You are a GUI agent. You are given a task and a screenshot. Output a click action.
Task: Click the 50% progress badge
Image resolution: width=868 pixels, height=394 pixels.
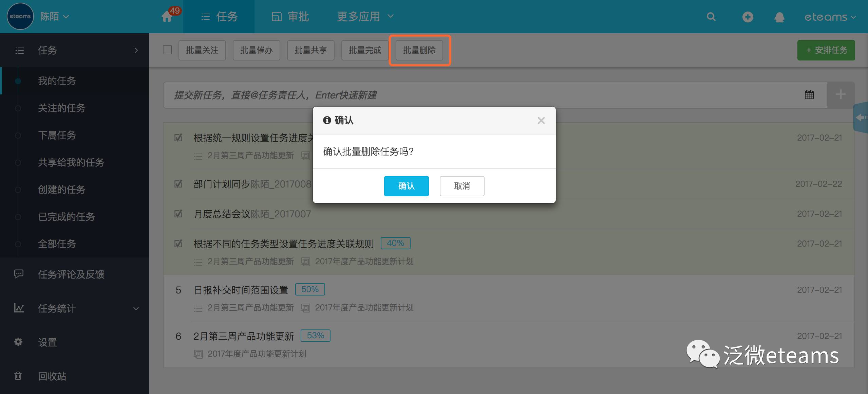310,289
